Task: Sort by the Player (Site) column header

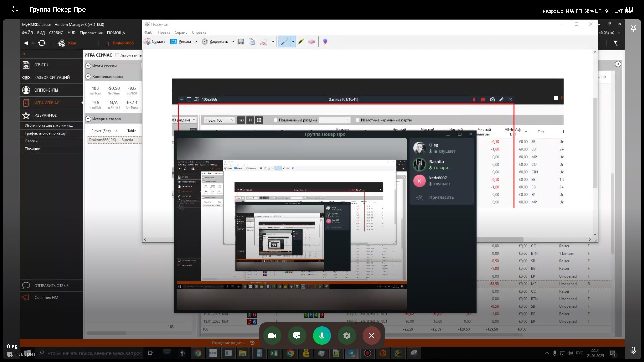Action: (101, 131)
